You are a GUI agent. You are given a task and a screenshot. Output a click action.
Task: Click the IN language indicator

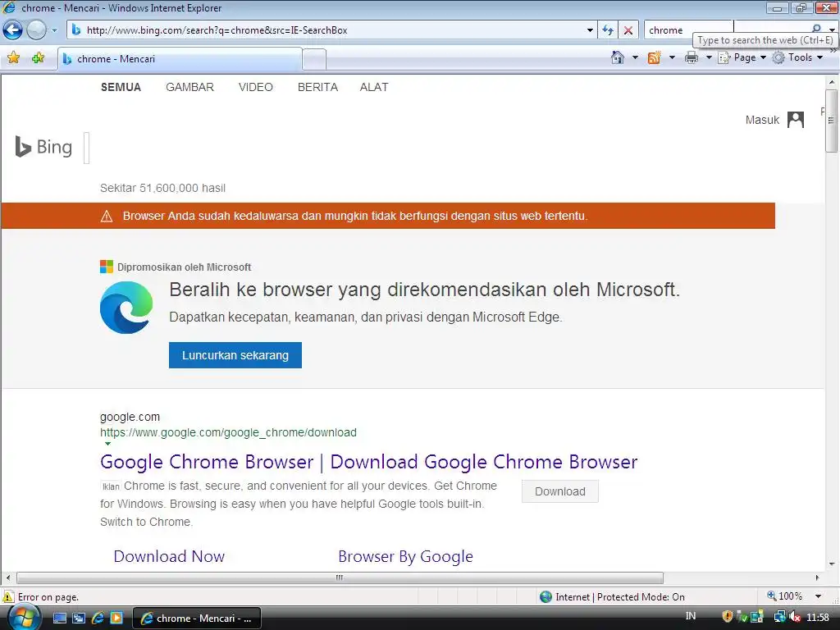click(x=691, y=617)
